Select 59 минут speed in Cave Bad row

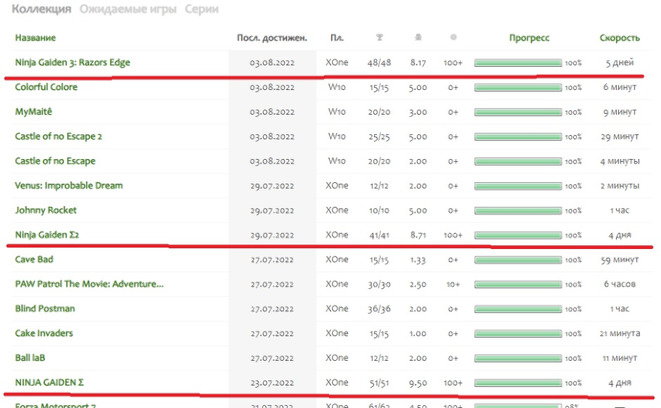[x=620, y=260]
